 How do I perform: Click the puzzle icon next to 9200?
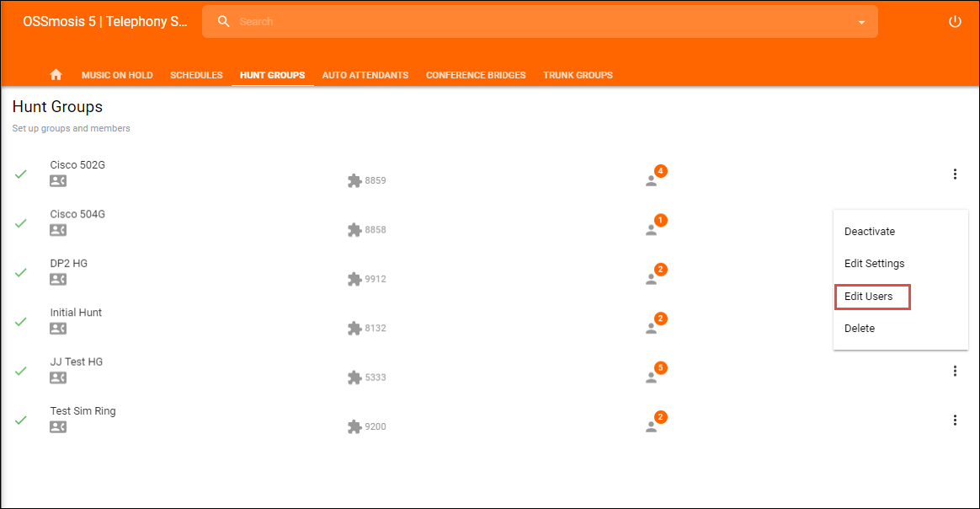(x=354, y=426)
